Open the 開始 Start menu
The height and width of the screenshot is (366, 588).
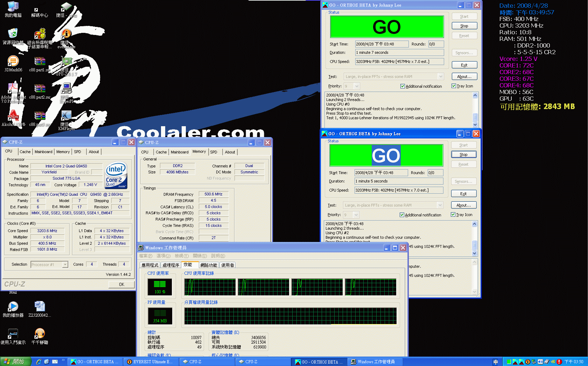point(16,361)
